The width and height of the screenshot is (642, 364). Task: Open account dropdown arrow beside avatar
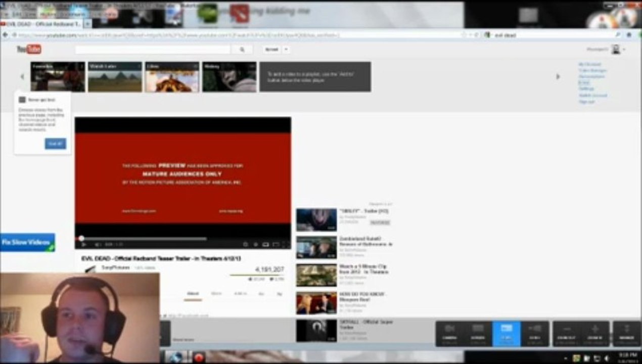point(624,50)
